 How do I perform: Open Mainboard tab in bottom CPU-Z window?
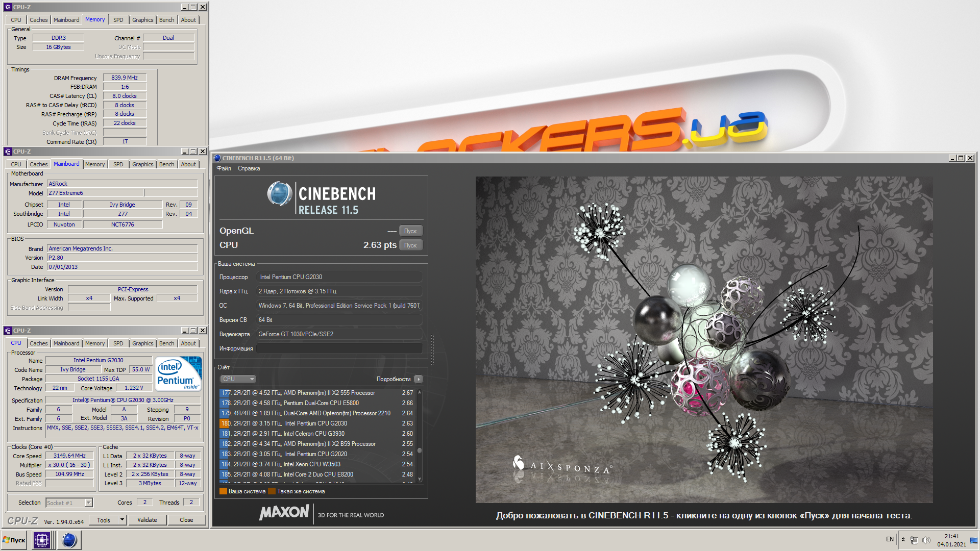(66, 343)
